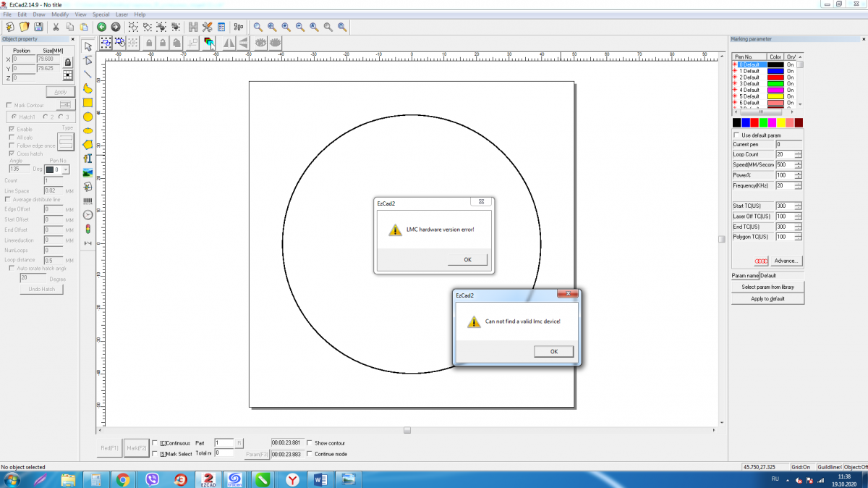868x488 pixels.
Task: Click the New file icon
Action: (x=10, y=27)
